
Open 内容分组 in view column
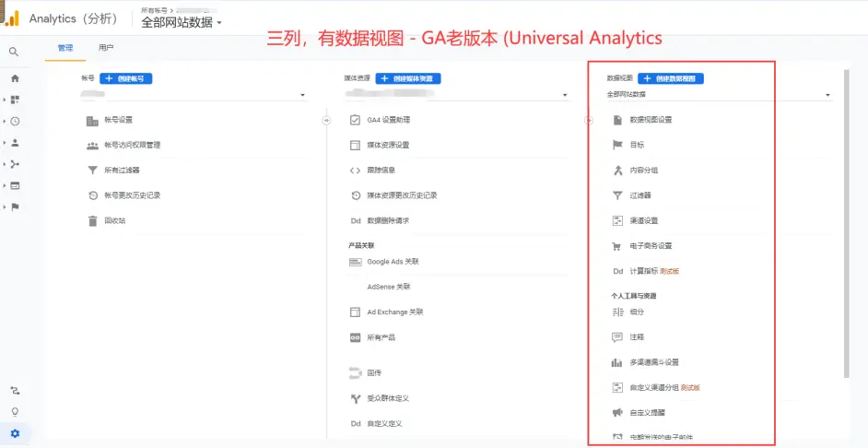[x=644, y=171]
